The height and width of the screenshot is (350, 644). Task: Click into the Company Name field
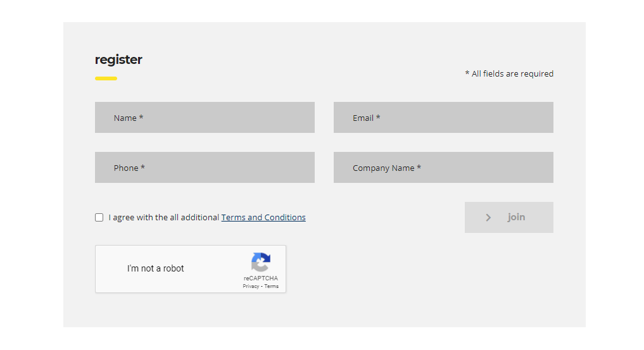point(443,168)
